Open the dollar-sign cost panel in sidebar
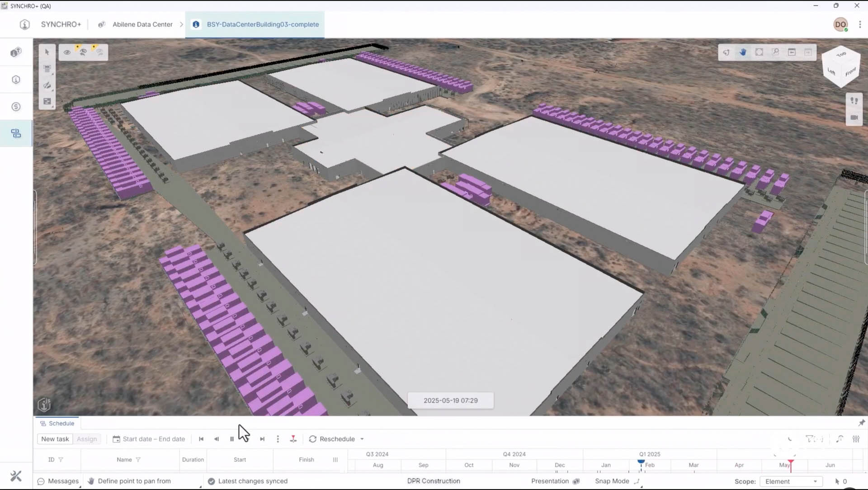The image size is (868, 490). (16, 107)
